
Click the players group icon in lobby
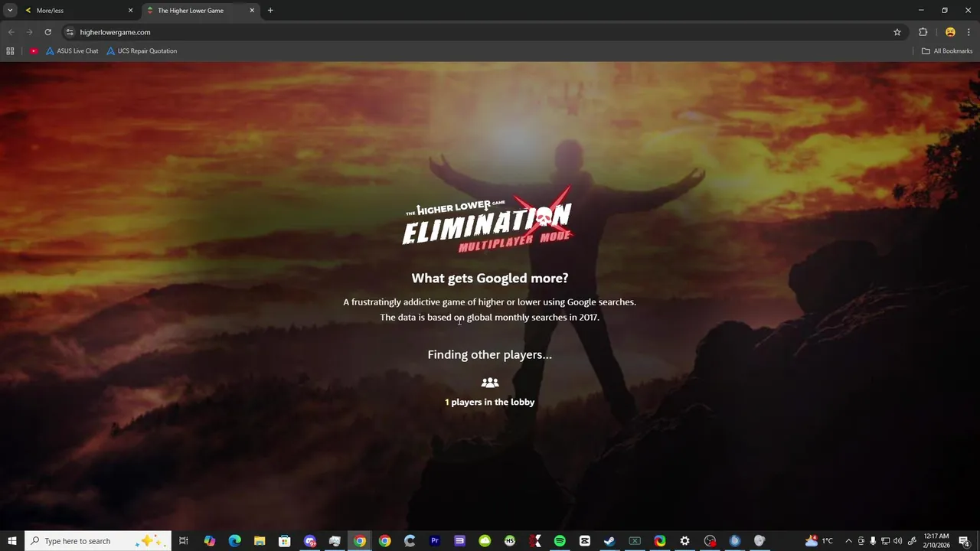pyautogui.click(x=490, y=383)
